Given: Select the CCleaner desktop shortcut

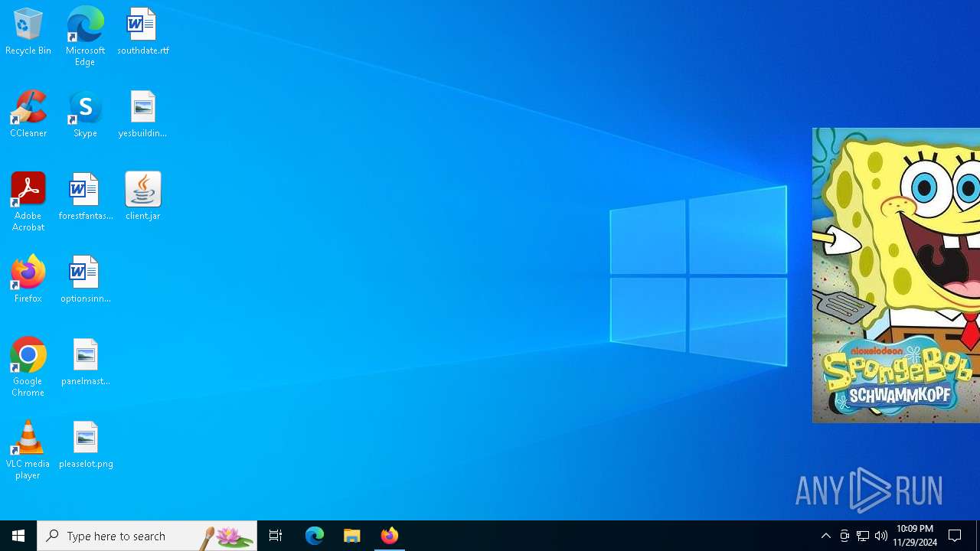Looking at the screenshot, I should pyautogui.click(x=28, y=115).
